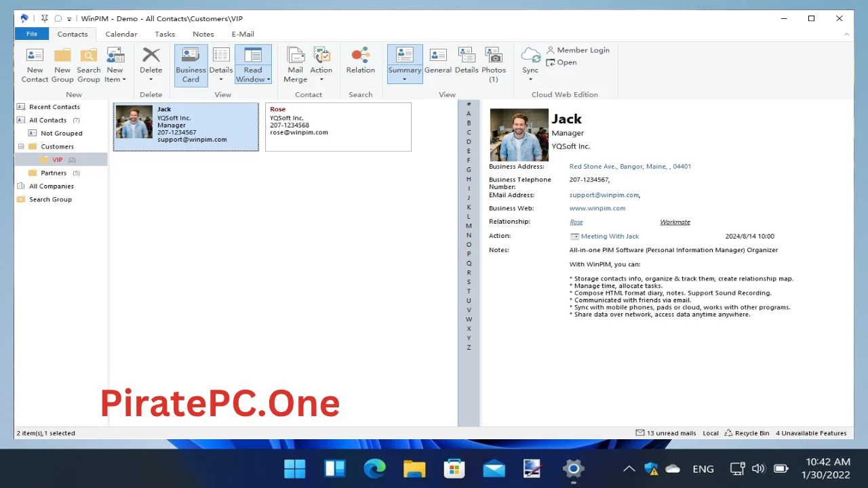868x488 pixels.
Task: Open the Read Window dropdown arrow
Action: (269, 80)
